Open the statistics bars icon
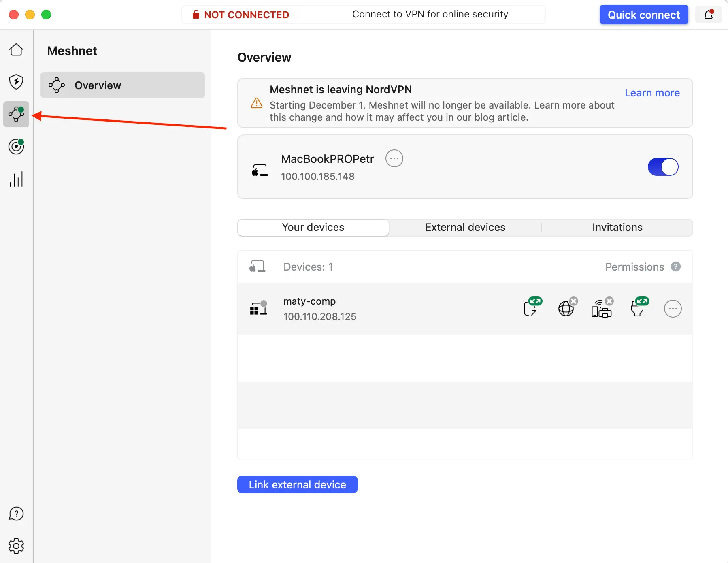 [x=16, y=179]
